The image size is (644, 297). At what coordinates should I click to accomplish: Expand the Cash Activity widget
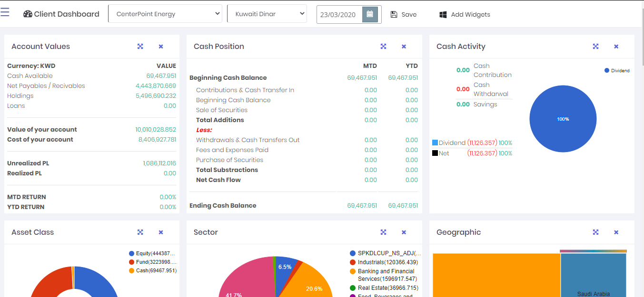(x=595, y=47)
